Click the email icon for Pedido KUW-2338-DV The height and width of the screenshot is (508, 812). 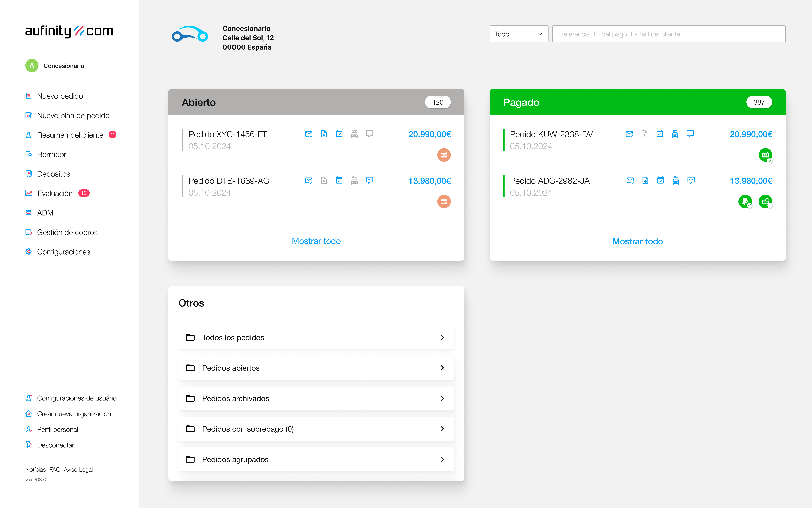click(x=630, y=134)
